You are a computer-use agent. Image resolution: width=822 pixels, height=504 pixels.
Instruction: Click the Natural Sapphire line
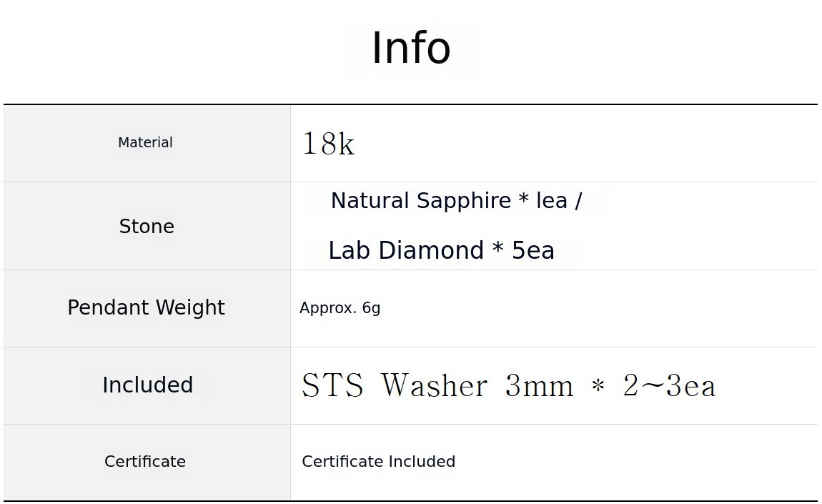[456, 201]
